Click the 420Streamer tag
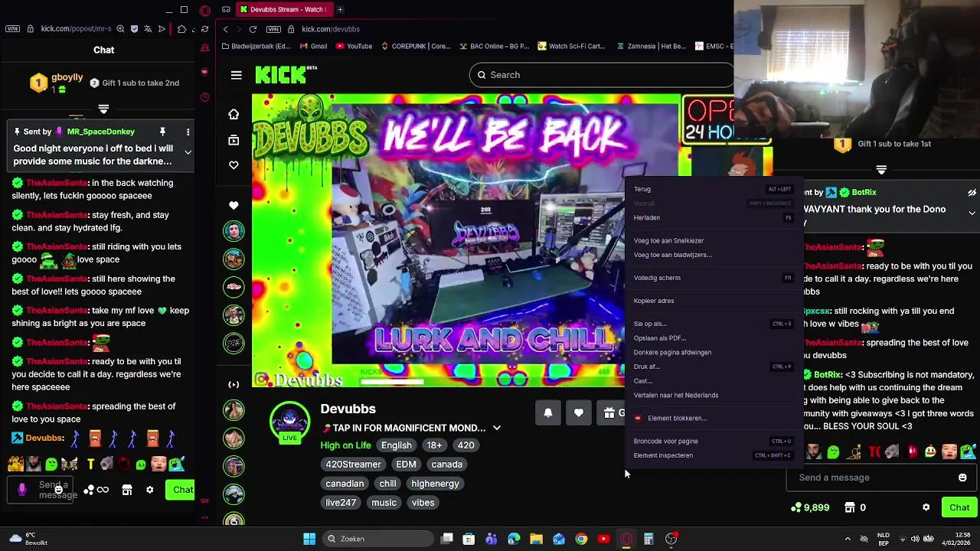 click(x=353, y=465)
